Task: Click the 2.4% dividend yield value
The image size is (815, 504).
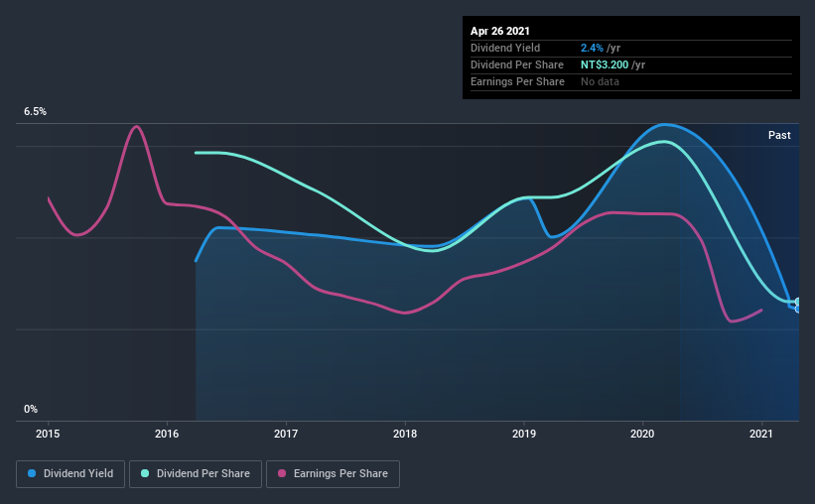Action: click(592, 48)
